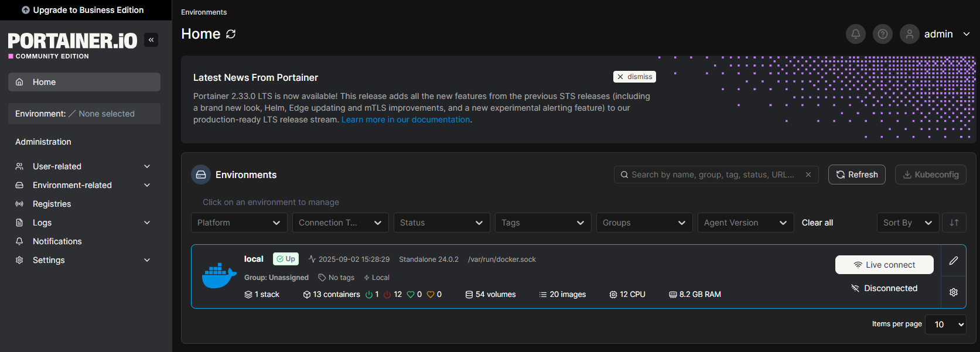Screen dimensions: 980x352
Task: Open the Sort By dropdown
Action: [x=908, y=223]
